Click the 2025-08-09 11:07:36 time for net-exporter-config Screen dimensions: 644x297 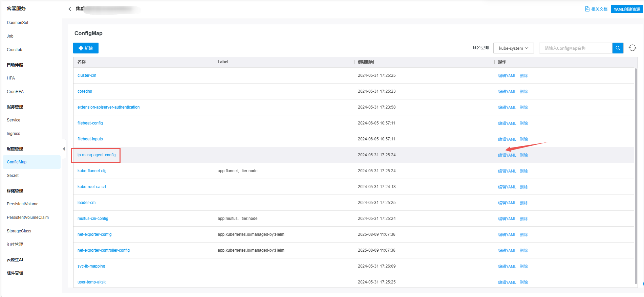point(377,234)
